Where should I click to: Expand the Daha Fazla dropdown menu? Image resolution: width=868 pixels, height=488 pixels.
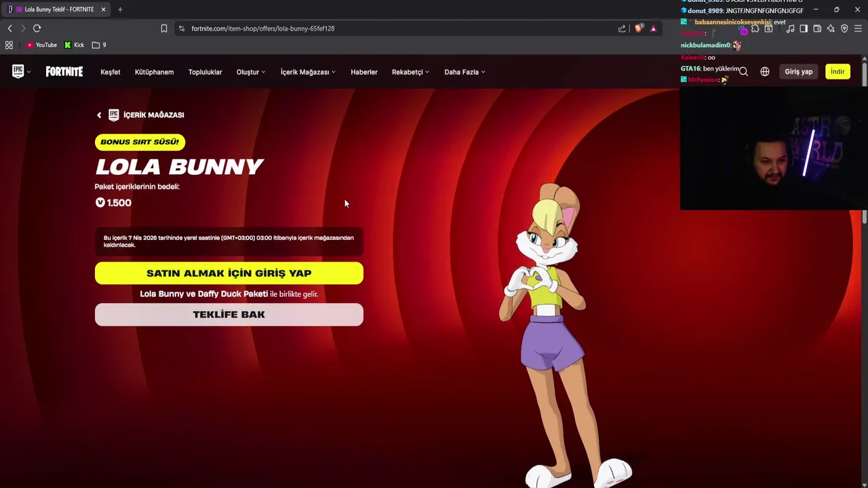click(x=465, y=72)
